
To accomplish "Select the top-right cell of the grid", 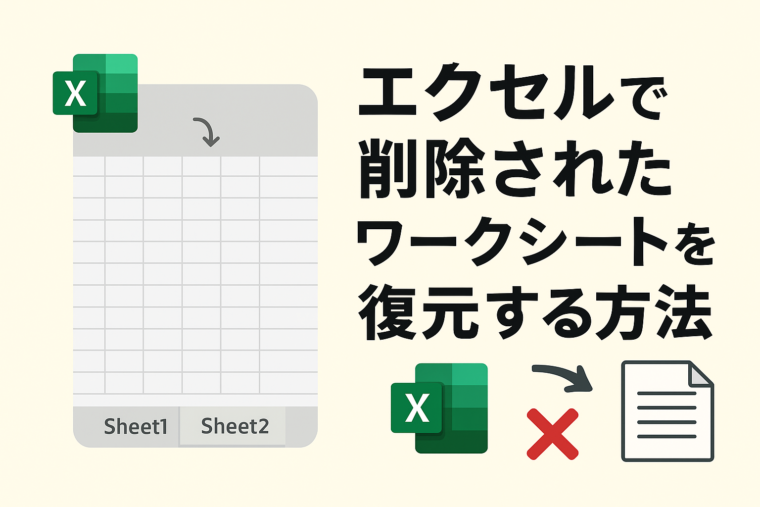I will tap(288, 166).
